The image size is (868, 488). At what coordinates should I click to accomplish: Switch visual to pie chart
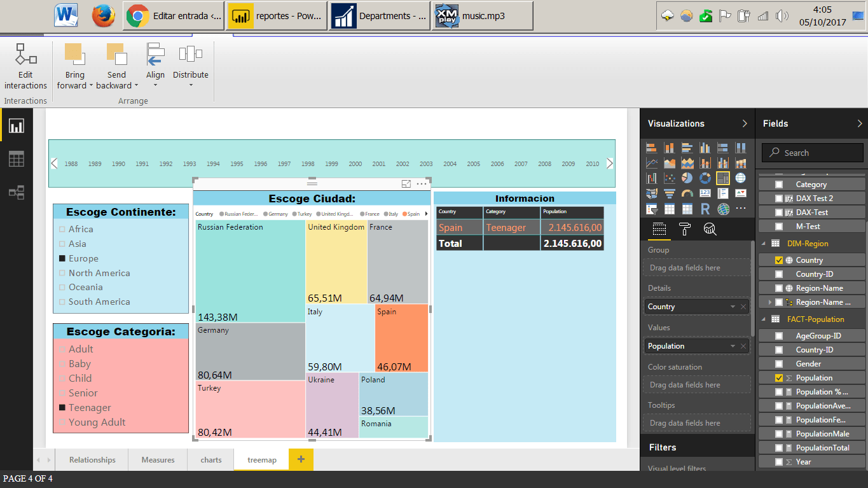pos(687,178)
